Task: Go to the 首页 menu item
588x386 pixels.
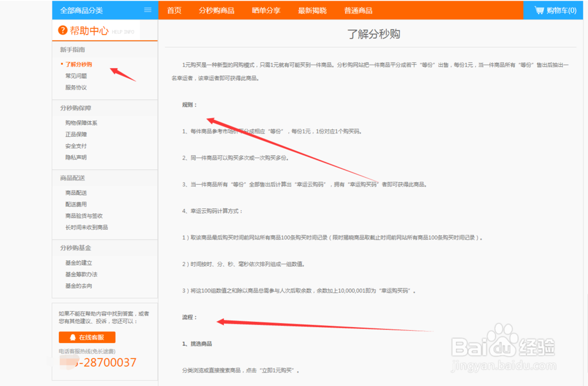Action: 173,10
